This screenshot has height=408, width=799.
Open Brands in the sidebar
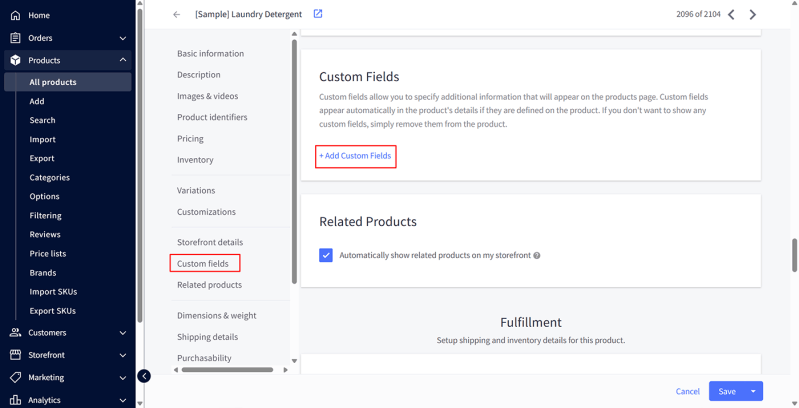click(43, 273)
